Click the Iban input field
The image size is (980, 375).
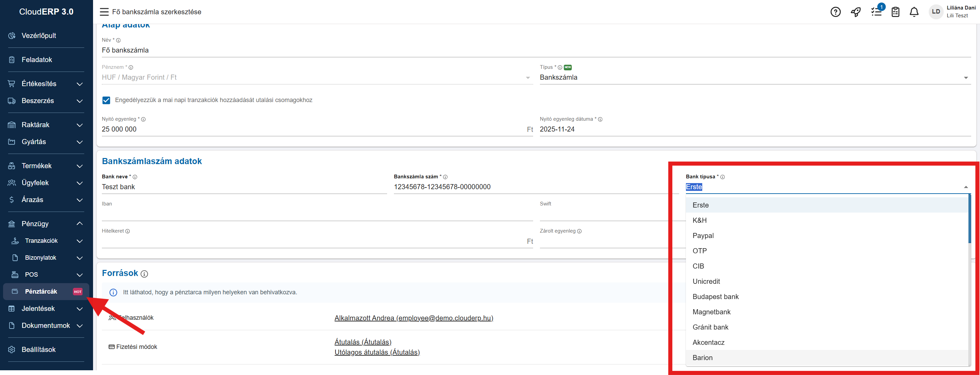[x=317, y=215]
